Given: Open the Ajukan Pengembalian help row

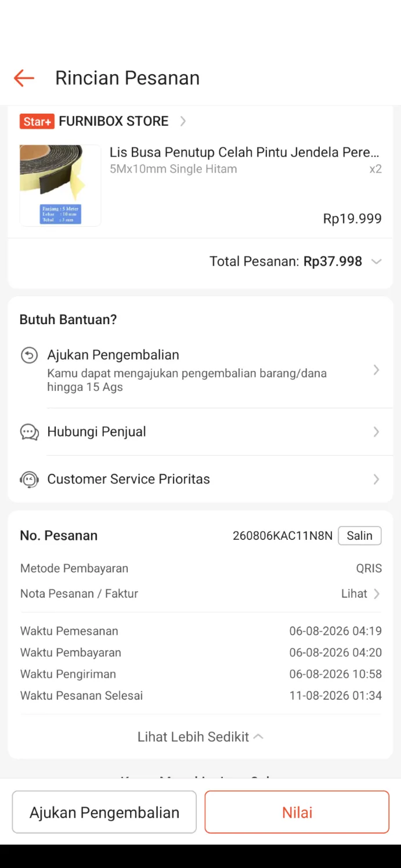Looking at the screenshot, I should [200, 370].
